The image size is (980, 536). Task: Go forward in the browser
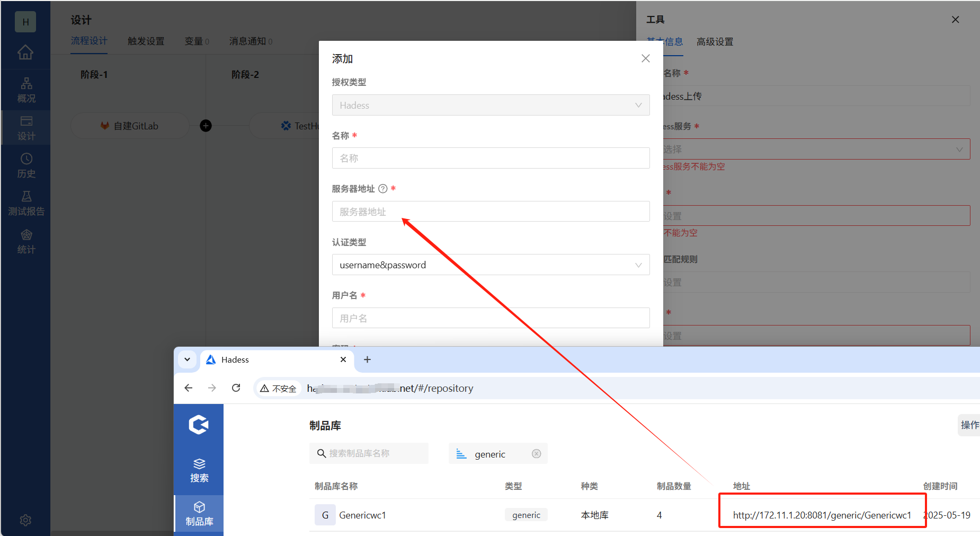pyautogui.click(x=212, y=388)
